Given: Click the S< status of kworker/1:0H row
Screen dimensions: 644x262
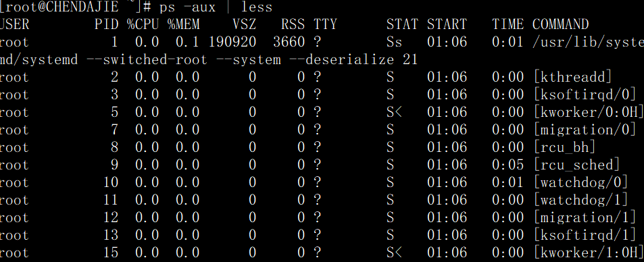Looking at the screenshot, I should [394, 253].
